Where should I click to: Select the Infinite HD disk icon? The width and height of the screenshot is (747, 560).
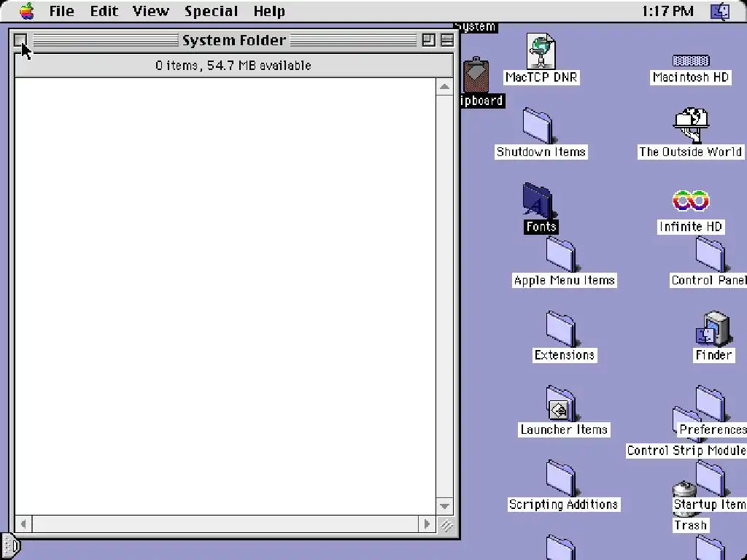[691, 201]
